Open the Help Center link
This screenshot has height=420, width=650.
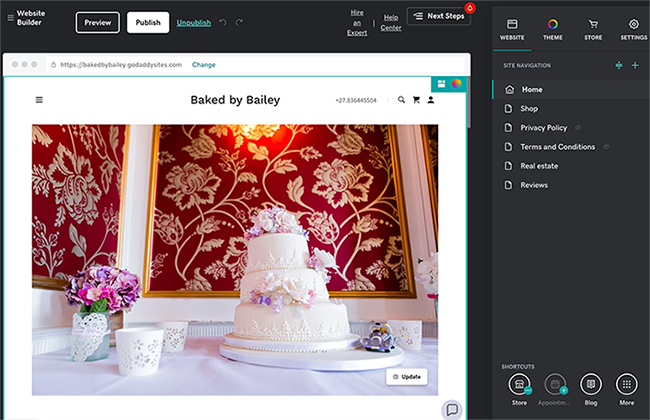tap(391, 23)
